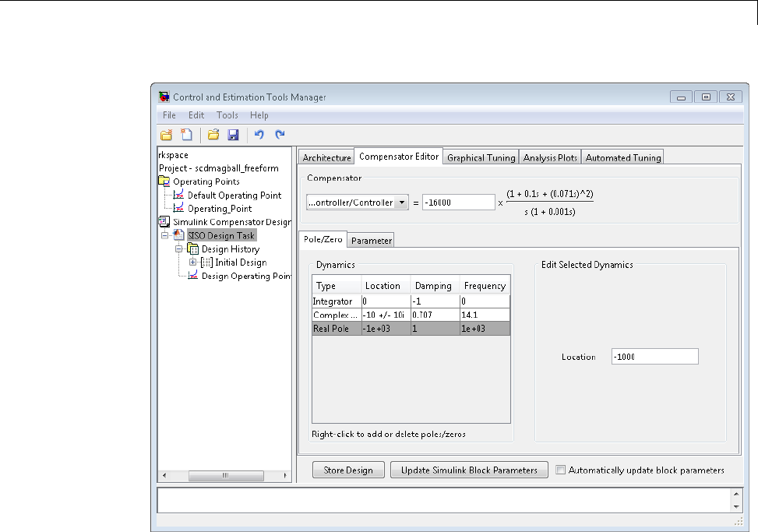Image resolution: width=758 pixels, height=532 pixels.
Task: Click the Operating Points folder icon
Action: (x=164, y=181)
